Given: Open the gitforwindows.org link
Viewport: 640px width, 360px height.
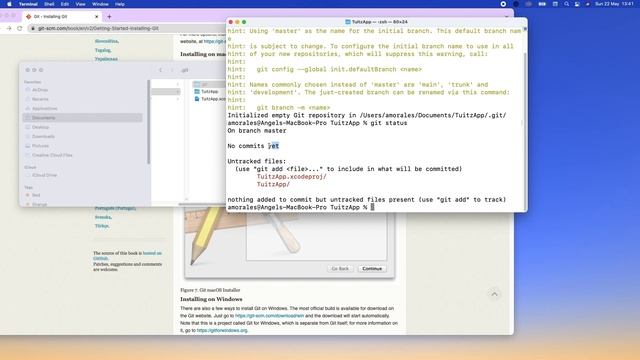Looking at the screenshot, I should tap(222, 330).
